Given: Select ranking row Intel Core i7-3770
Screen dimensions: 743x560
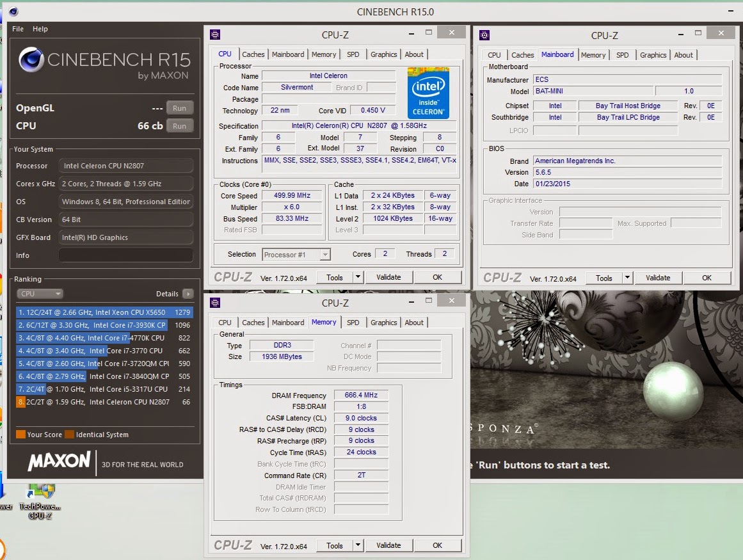Looking at the screenshot, I should point(104,351).
